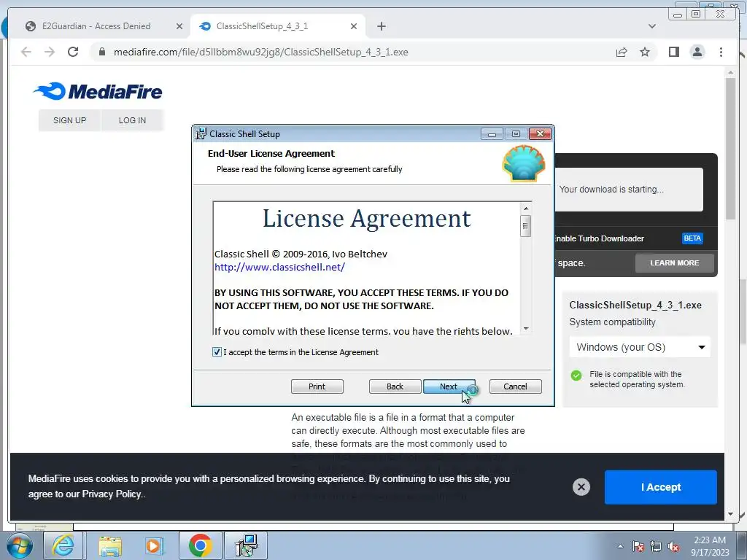This screenshot has height=560, width=747.
Task: Accept cookies with I Accept
Action: coord(660,486)
